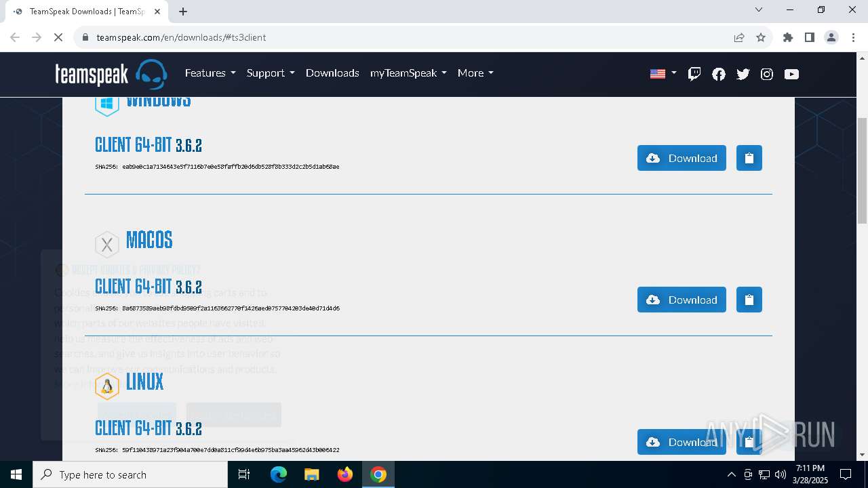Open the Chrome tab search chevron
Viewport: 868px width, 488px height.
[x=759, y=9]
